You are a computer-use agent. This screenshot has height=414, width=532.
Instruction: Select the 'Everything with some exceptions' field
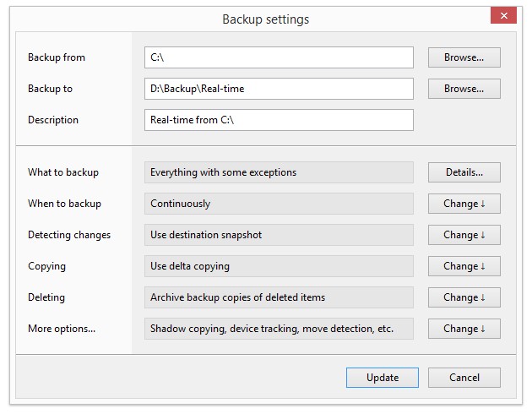[x=279, y=172]
